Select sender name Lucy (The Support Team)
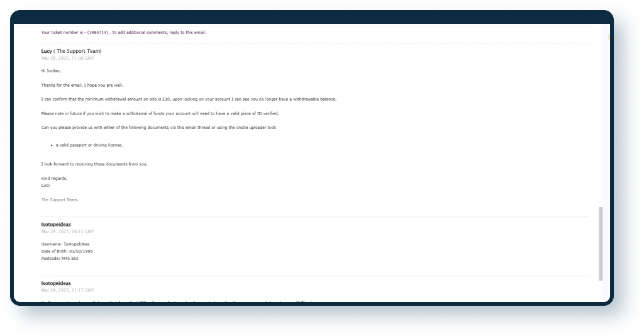 coord(71,51)
